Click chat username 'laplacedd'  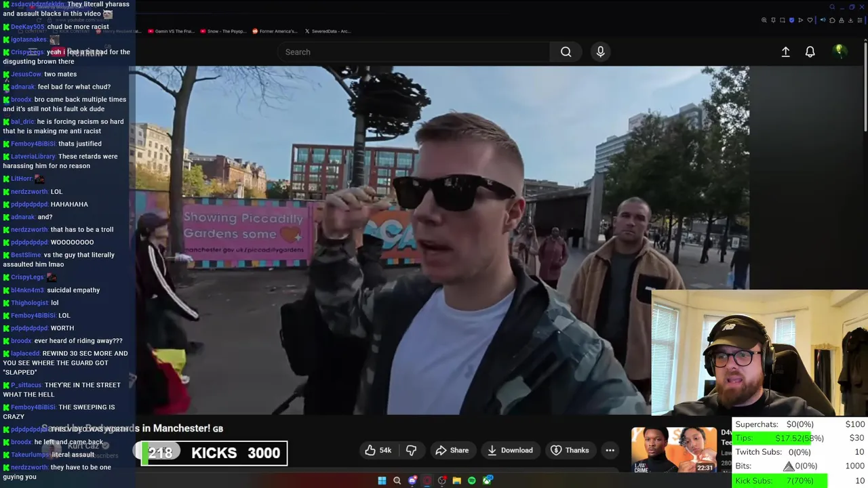tap(25, 354)
